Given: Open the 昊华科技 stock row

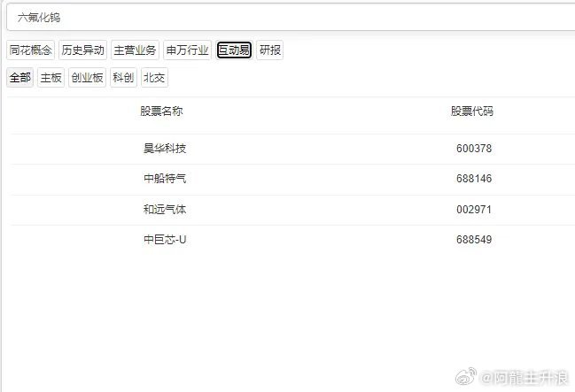Looking at the screenshot, I should (x=292, y=149).
